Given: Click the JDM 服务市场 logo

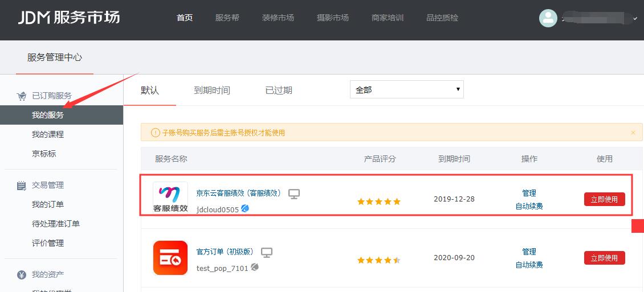Looking at the screenshot, I should [x=69, y=18].
